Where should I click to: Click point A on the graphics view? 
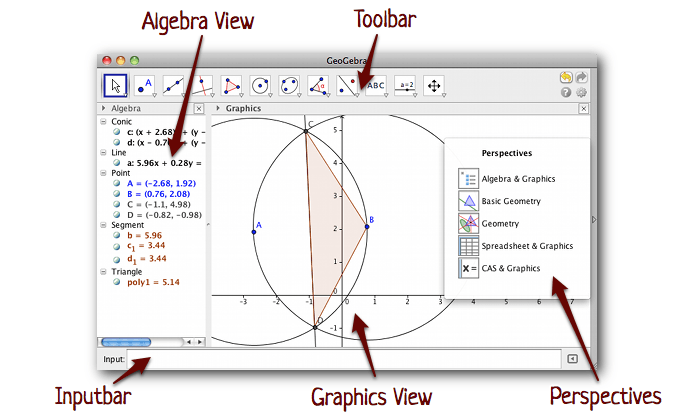pyautogui.click(x=254, y=232)
